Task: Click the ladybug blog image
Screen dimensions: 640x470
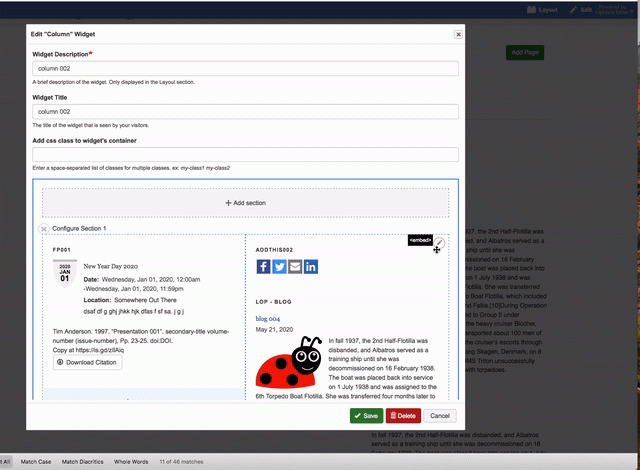Action: [x=289, y=361]
